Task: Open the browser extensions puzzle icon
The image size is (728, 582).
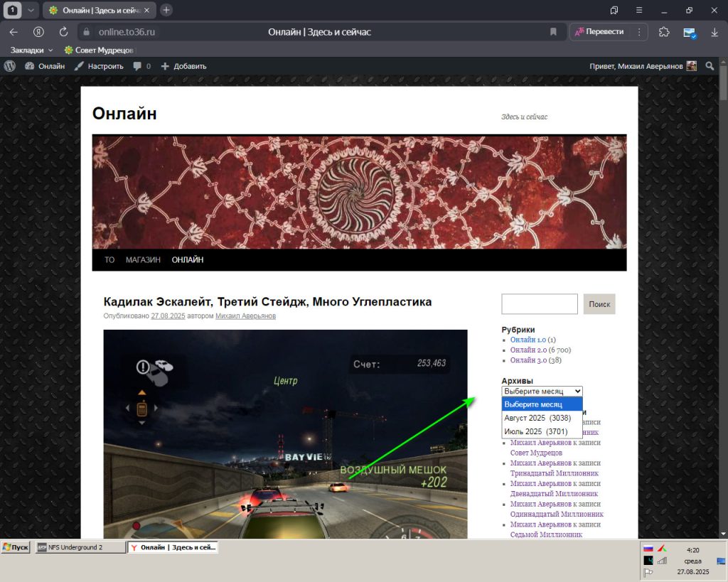Action: pos(665,32)
